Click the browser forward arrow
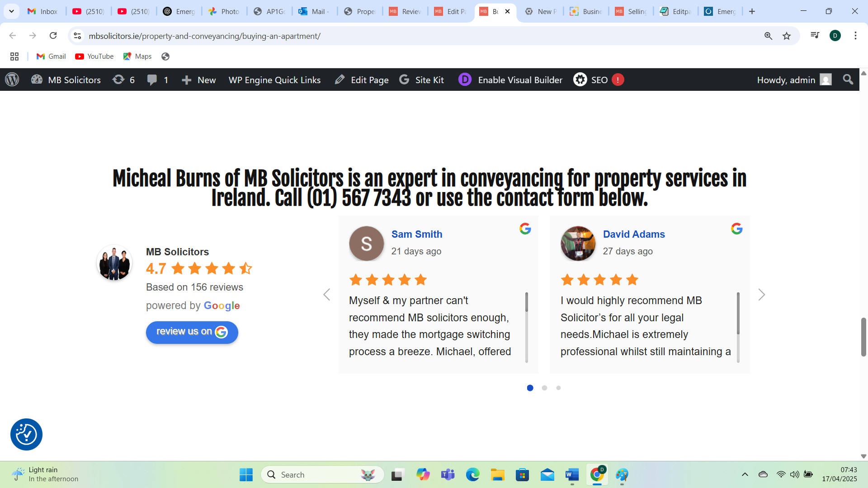Image resolution: width=868 pixels, height=488 pixels. [33, 36]
